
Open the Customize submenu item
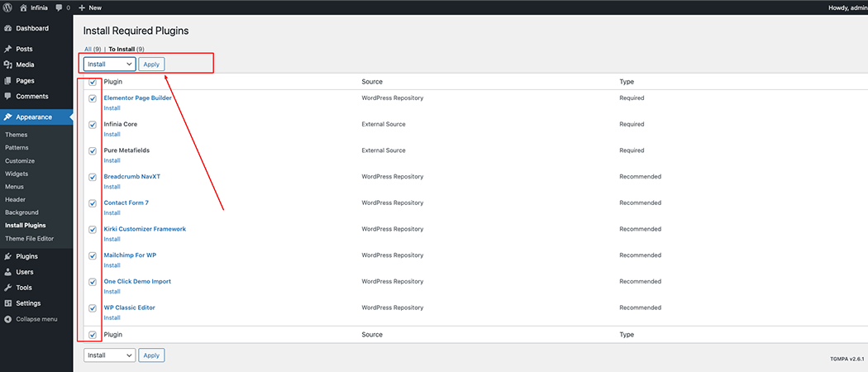coord(20,161)
